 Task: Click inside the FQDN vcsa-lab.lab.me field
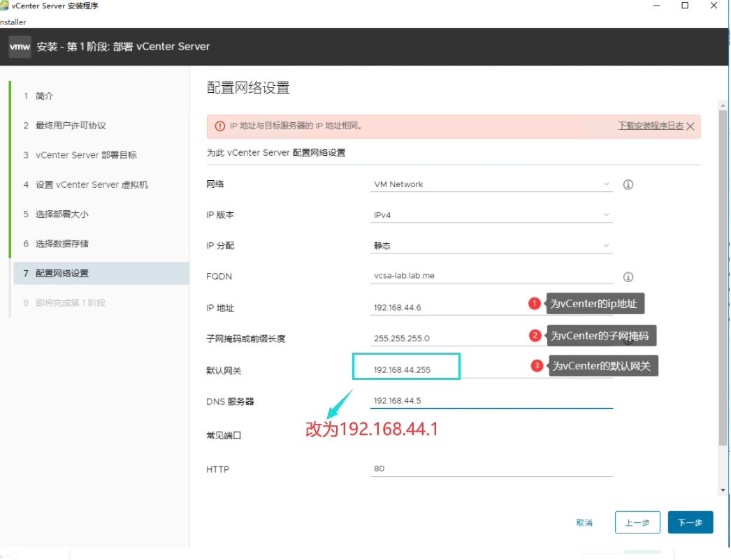click(x=454, y=276)
